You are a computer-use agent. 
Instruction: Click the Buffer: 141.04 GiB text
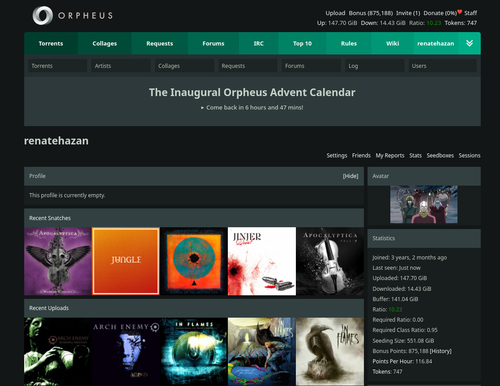point(395,299)
